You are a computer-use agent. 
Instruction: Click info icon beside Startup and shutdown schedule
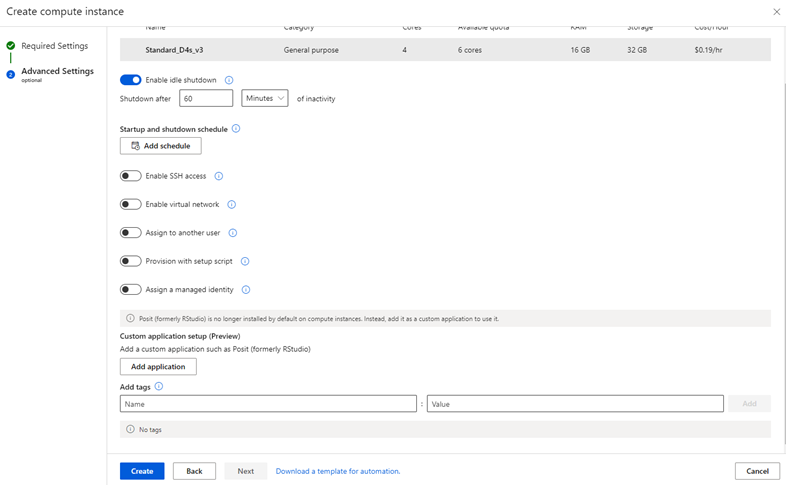(236, 129)
